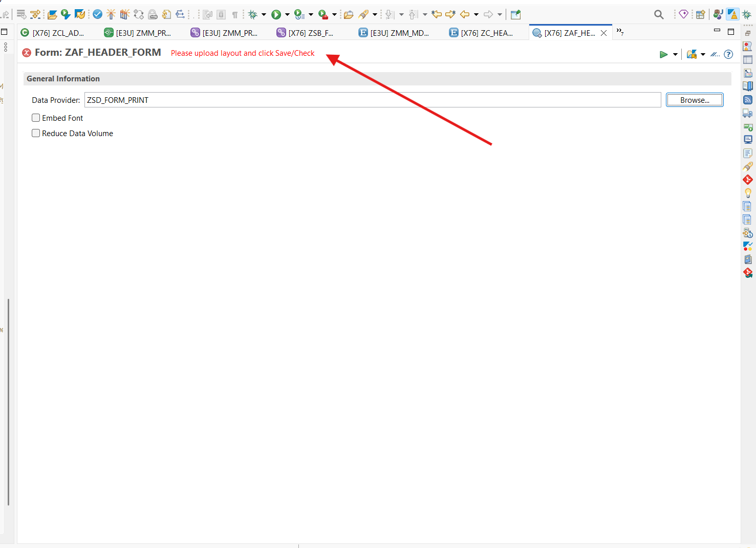Click the bug Debug toolbar icon
Viewport: 756px width, 548px height.
click(x=253, y=14)
